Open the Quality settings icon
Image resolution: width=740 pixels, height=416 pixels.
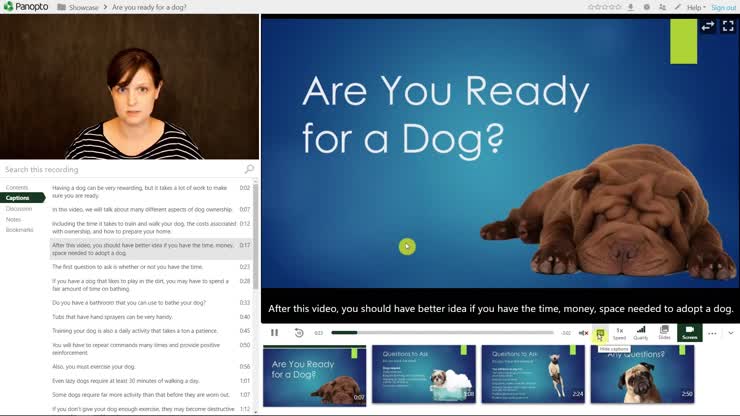coord(640,333)
